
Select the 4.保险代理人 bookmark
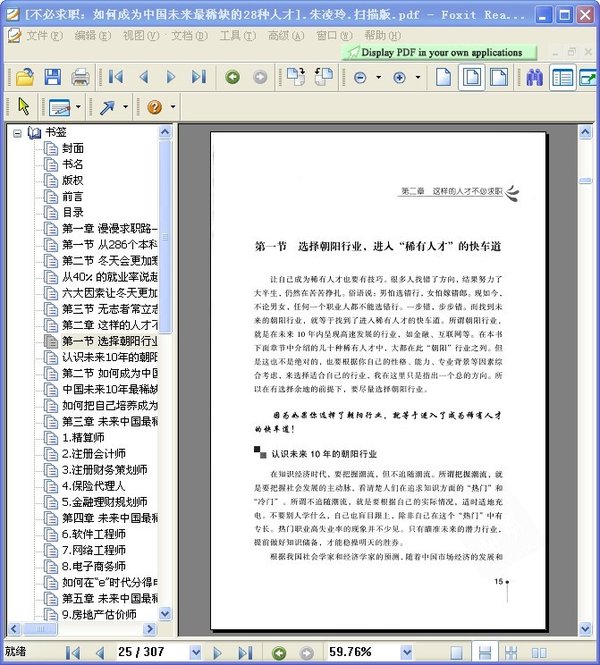[94, 486]
